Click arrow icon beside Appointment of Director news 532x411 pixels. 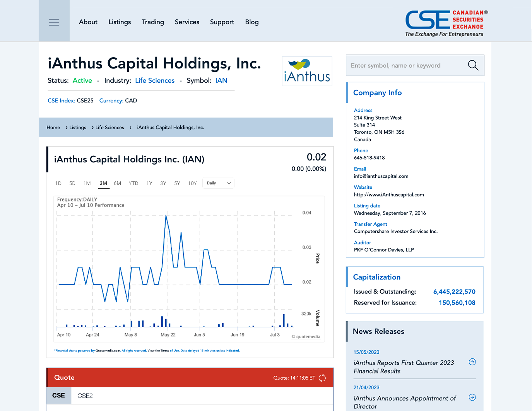pos(472,397)
